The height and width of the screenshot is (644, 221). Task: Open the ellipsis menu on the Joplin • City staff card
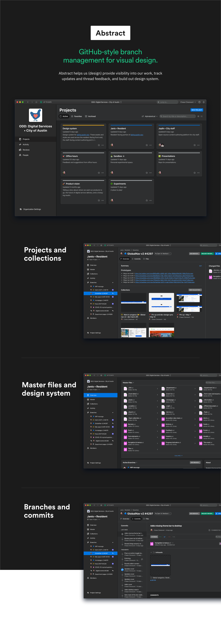(x=198, y=145)
